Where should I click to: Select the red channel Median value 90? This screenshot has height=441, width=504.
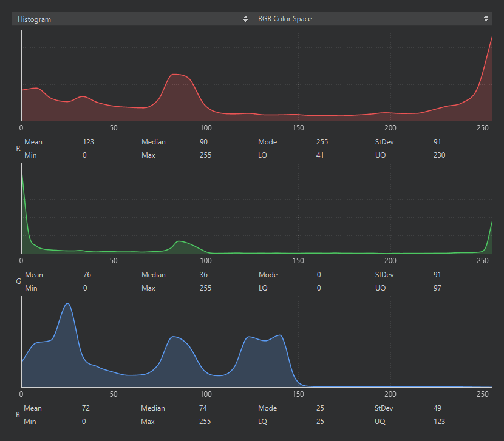(203, 142)
